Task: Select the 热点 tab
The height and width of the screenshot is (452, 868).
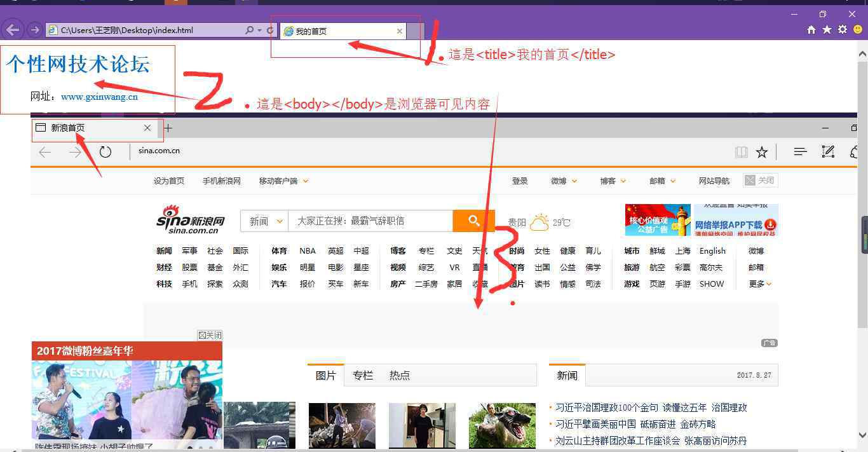Action: 400,375
